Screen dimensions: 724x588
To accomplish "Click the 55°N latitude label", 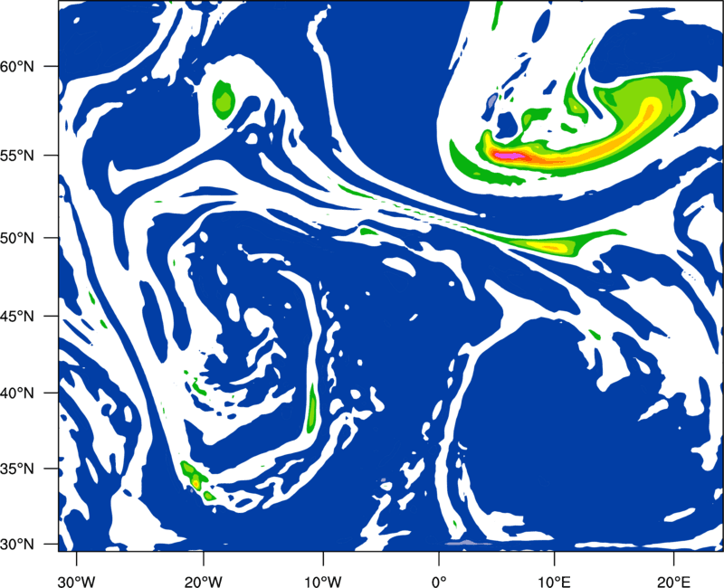I will [17, 156].
